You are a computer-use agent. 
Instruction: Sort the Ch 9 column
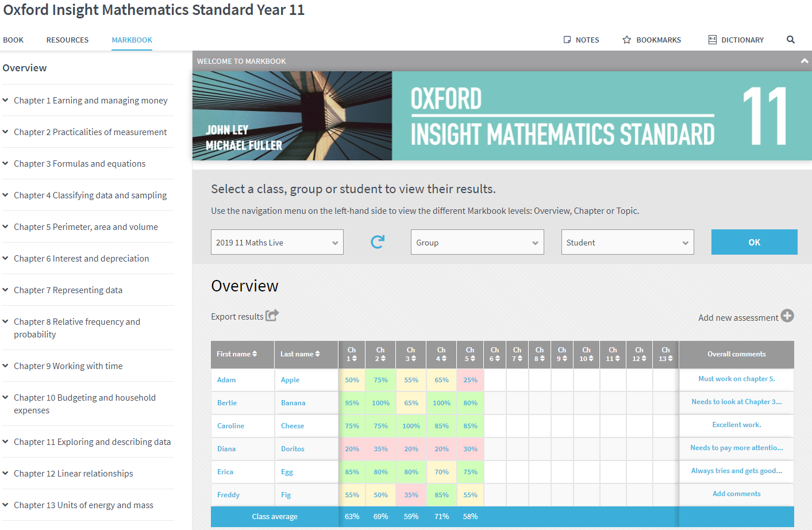(x=565, y=358)
